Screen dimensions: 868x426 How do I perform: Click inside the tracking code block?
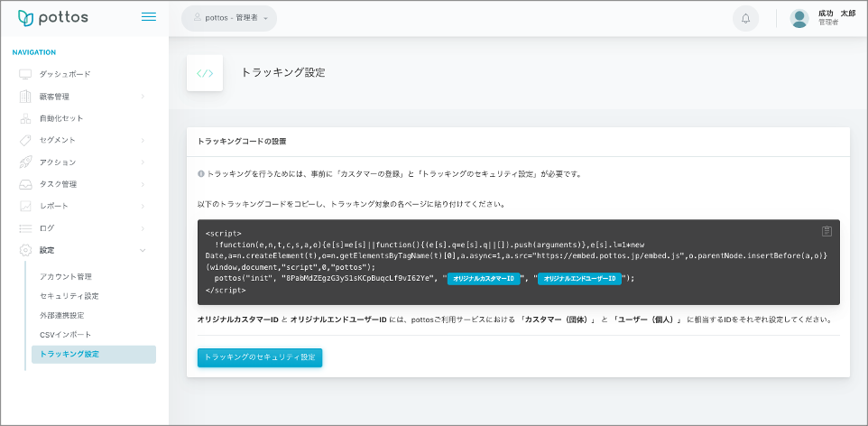click(x=518, y=262)
